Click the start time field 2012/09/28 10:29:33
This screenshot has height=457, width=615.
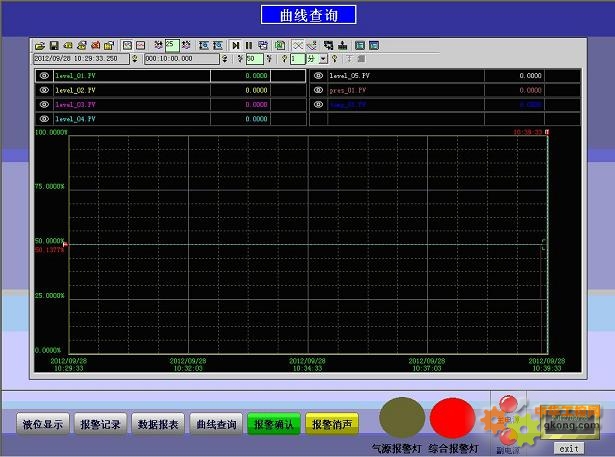click(x=82, y=59)
